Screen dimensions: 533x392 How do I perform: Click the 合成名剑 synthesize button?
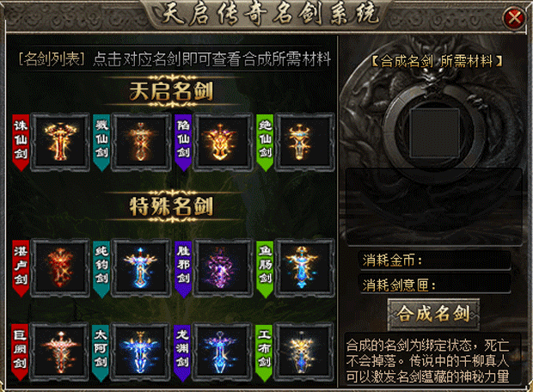pyautogui.click(x=433, y=314)
